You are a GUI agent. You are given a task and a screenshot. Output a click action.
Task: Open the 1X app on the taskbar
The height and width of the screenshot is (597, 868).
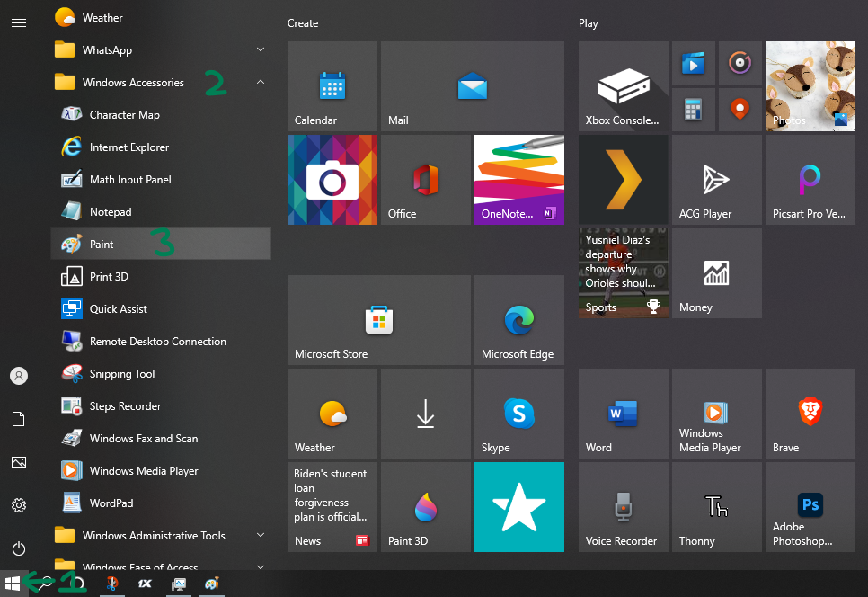pyautogui.click(x=145, y=584)
